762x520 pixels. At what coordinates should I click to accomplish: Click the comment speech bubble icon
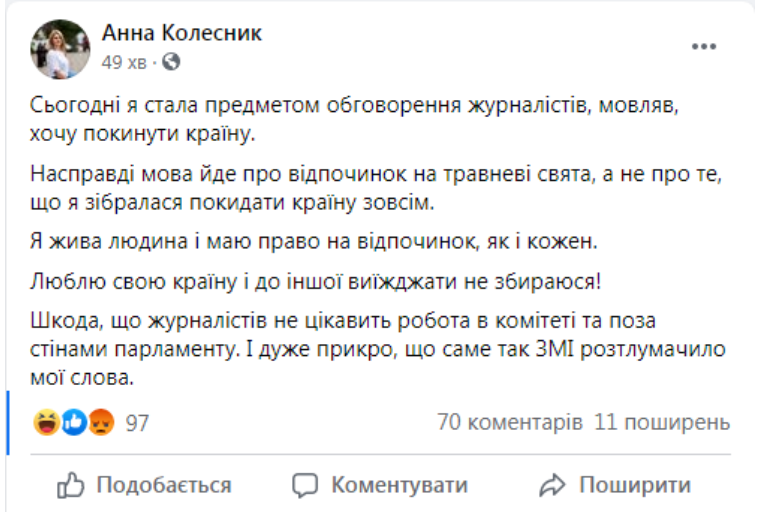pyautogui.click(x=305, y=486)
